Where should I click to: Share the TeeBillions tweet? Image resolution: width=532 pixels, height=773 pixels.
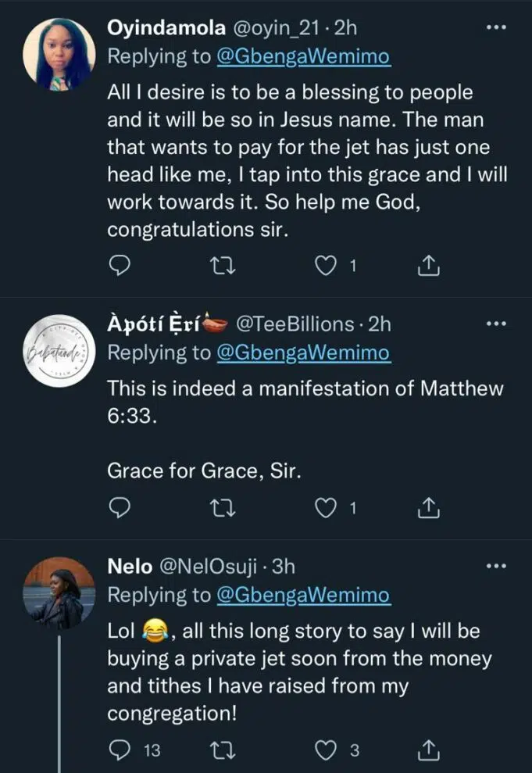pos(430,510)
